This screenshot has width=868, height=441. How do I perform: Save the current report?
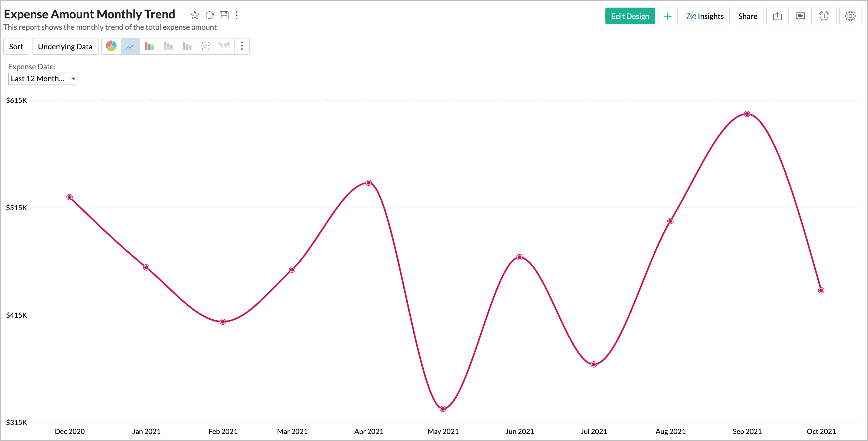tap(224, 15)
